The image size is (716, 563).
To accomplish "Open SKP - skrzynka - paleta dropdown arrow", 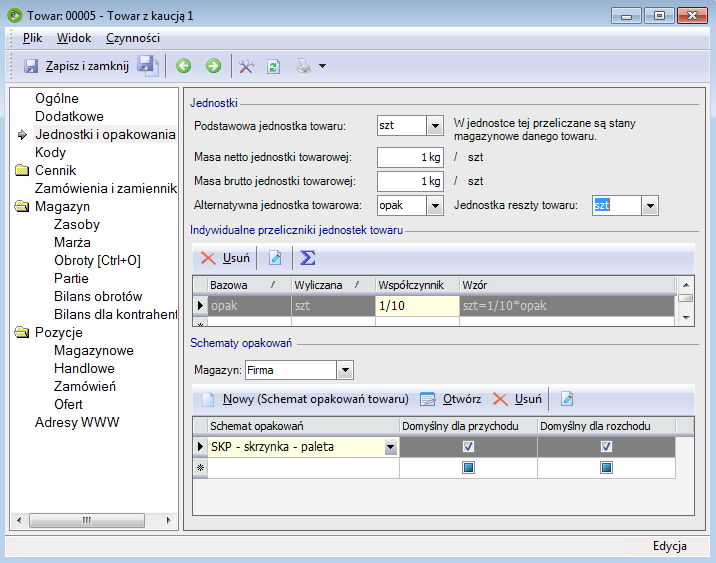I will click(390, 447).
